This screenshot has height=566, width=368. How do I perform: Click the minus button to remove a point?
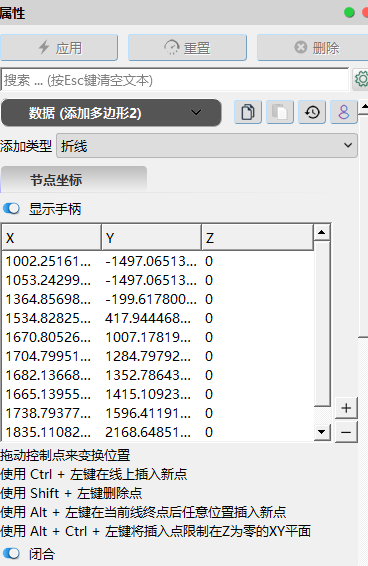[x=346, y=432]
